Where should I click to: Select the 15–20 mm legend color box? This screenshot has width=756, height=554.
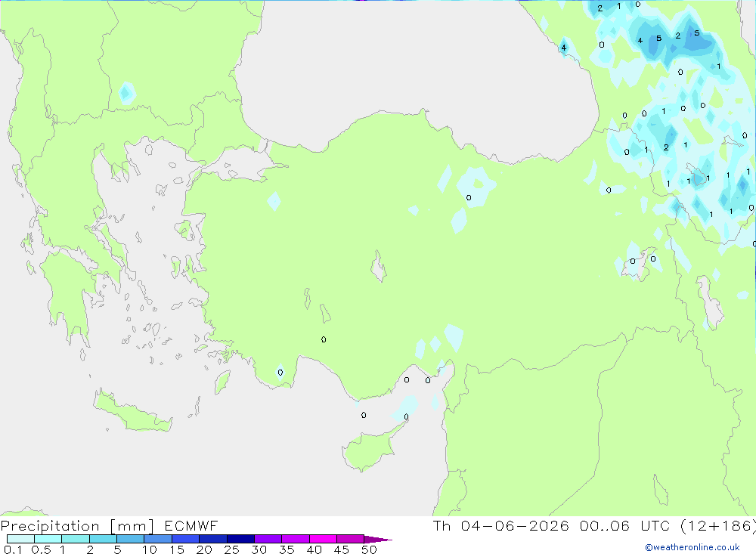(x=185, y=539)
